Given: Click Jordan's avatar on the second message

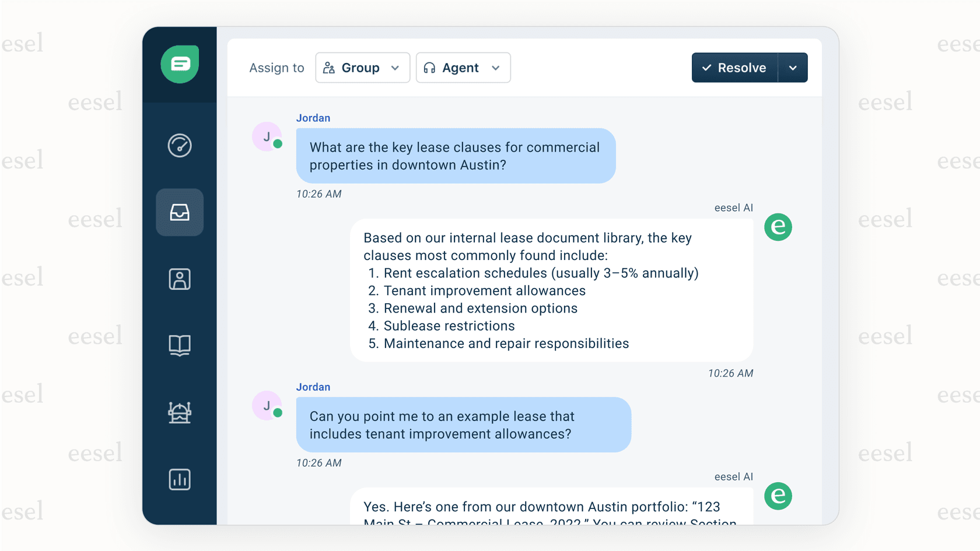Looking at the screenshot, I should click(x=266, y=405).
